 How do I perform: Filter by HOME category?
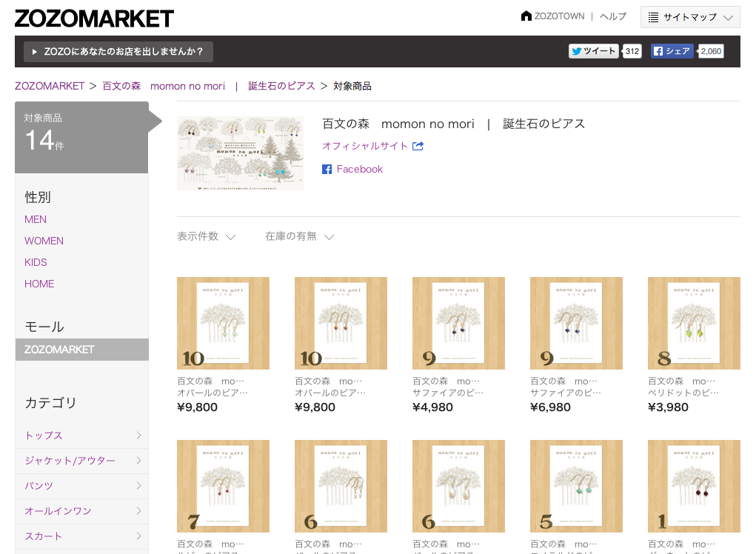[39, 284]
